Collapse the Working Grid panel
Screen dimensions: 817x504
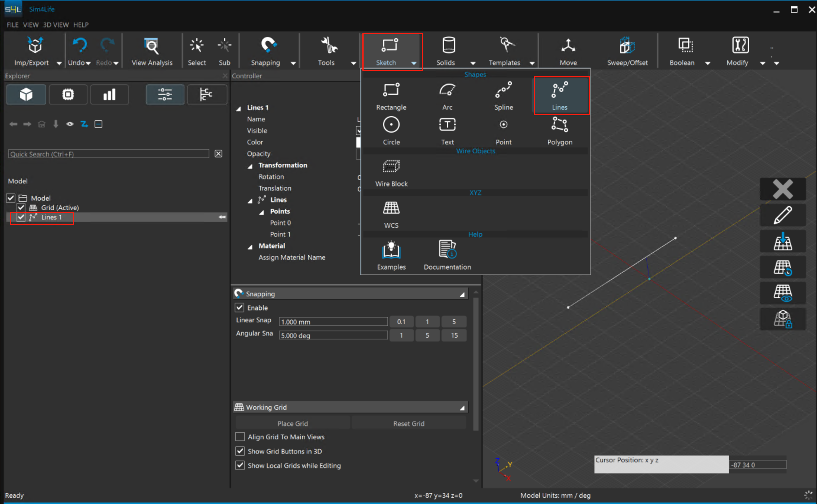tap(462, 408)
